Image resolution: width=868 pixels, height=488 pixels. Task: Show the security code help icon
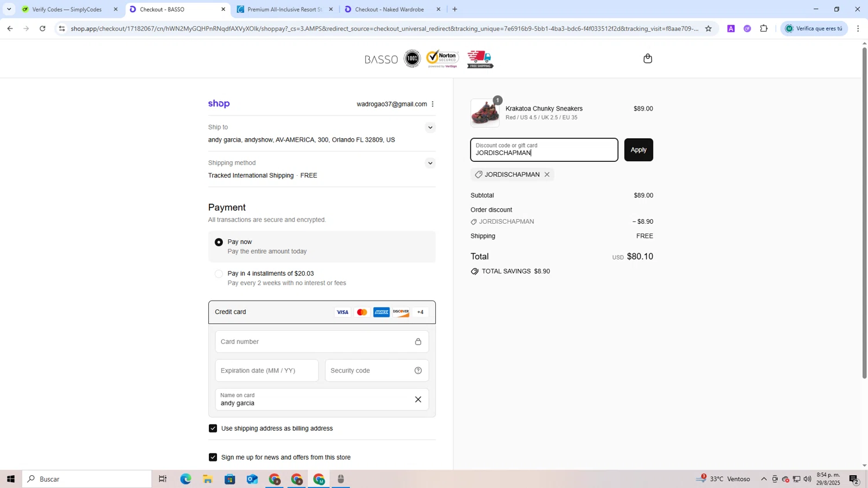(x=418, y=371)
